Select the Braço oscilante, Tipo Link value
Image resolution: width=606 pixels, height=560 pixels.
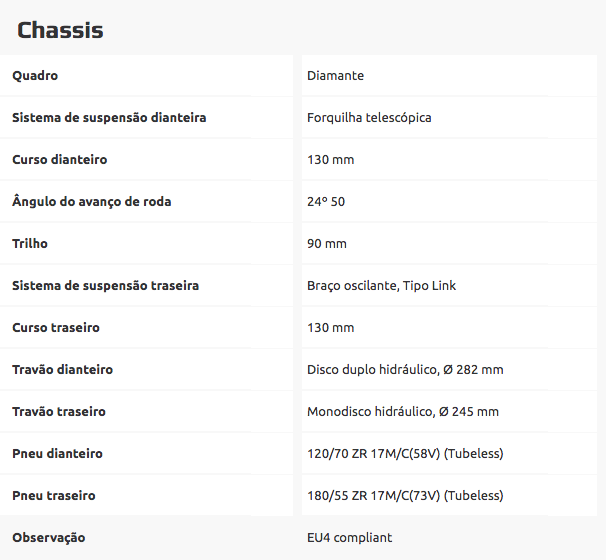tap(381, 286)
